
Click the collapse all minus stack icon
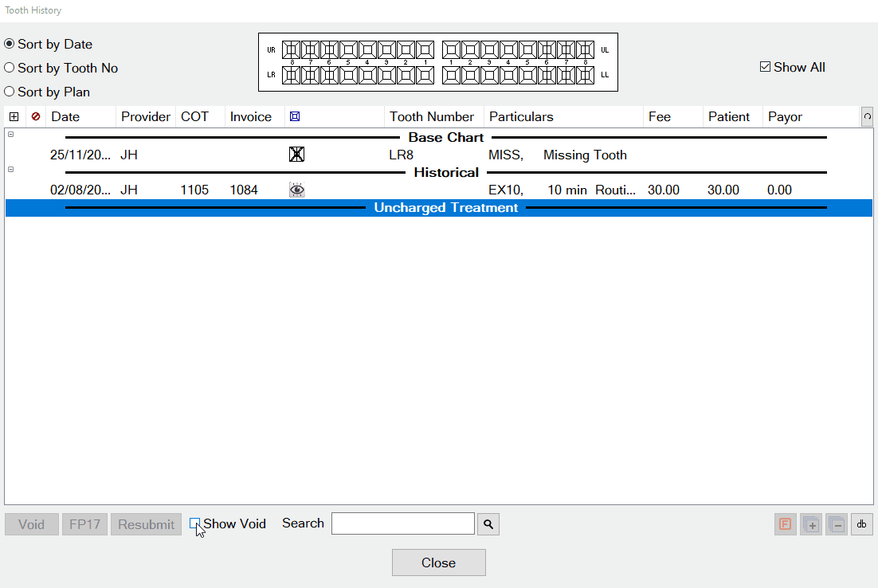pyautogui.click(x=836, y=524)
